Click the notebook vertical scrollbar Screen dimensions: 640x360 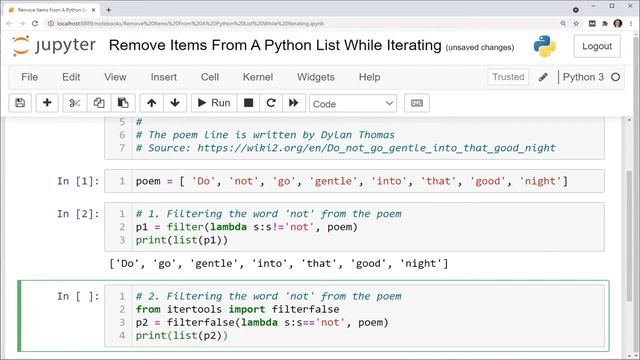tap(629, 236)
